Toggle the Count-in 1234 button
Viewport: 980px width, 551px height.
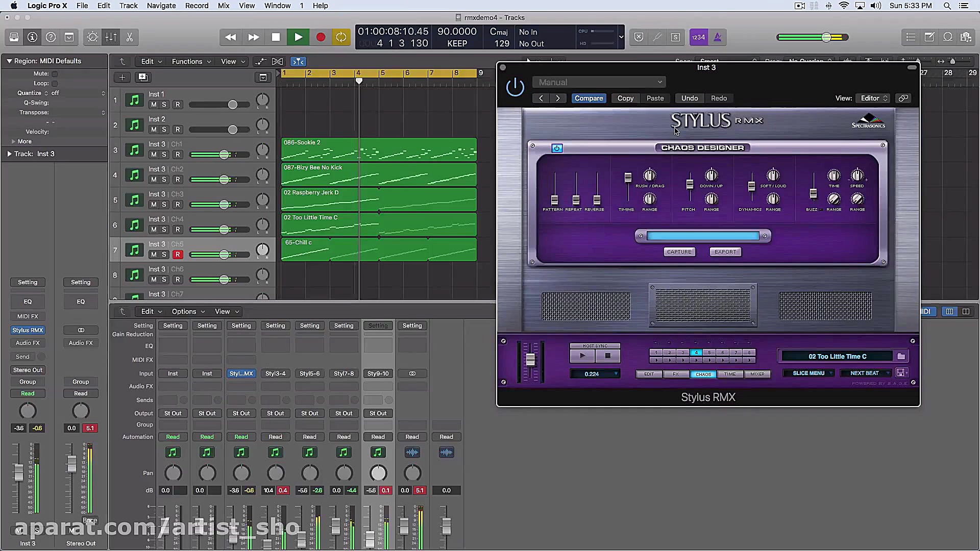698,37
